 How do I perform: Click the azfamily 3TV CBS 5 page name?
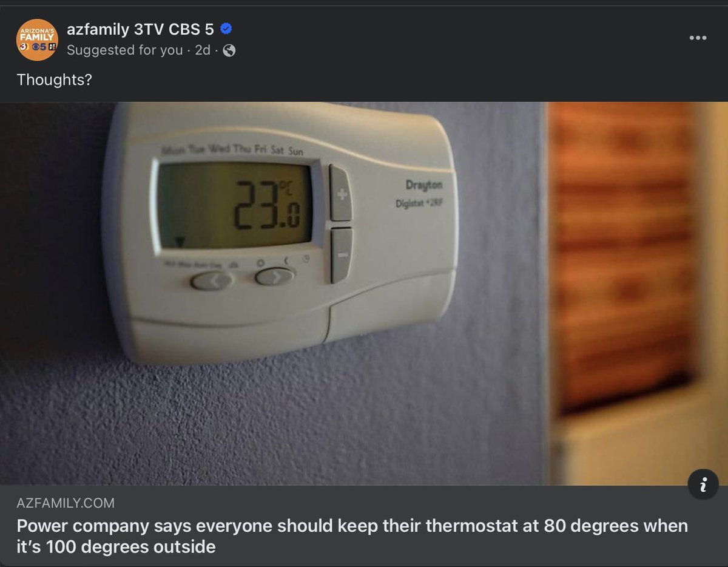141,29
